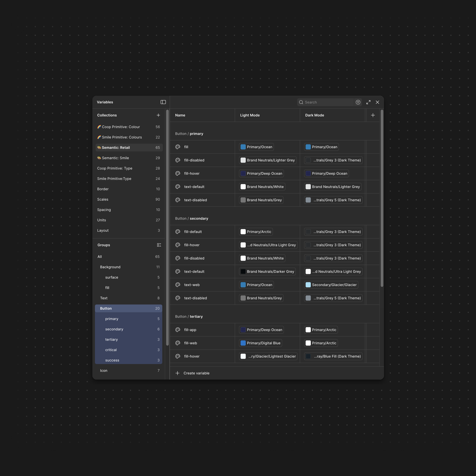Click the palette icon beside fill-hover

point(178,173)
